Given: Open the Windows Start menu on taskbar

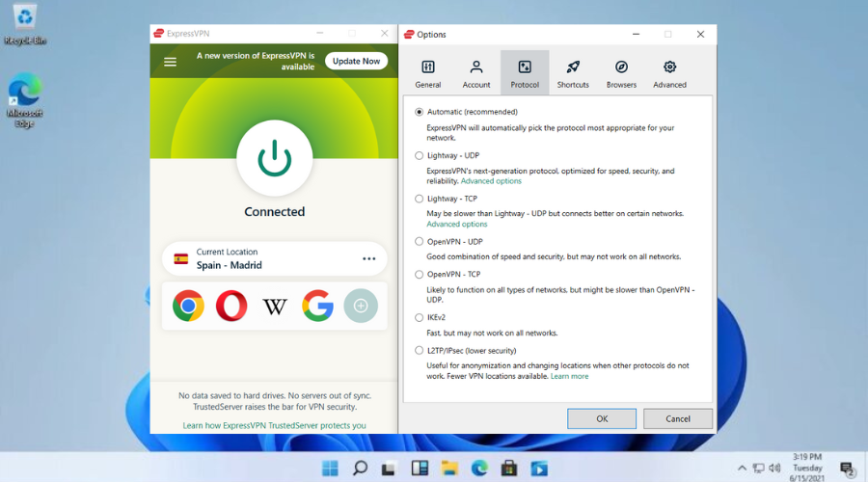Looking at the screenshot, I should (330, 469).
